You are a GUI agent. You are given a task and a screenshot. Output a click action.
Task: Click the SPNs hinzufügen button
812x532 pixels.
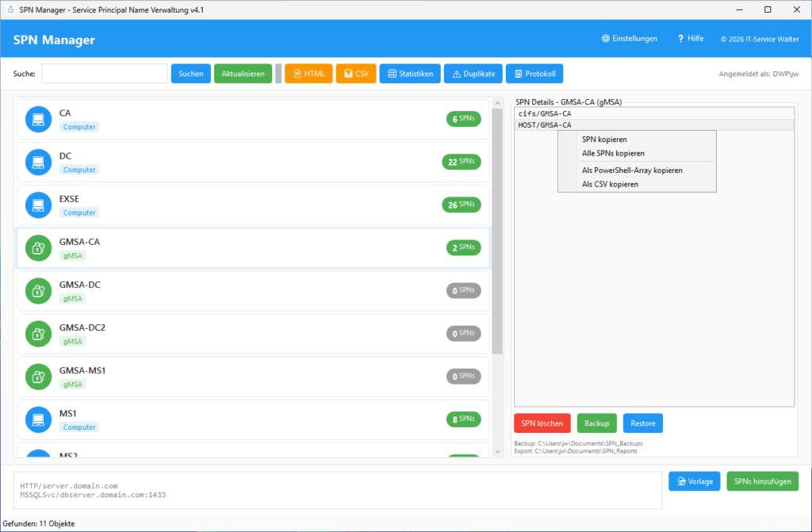click(762, 481)
